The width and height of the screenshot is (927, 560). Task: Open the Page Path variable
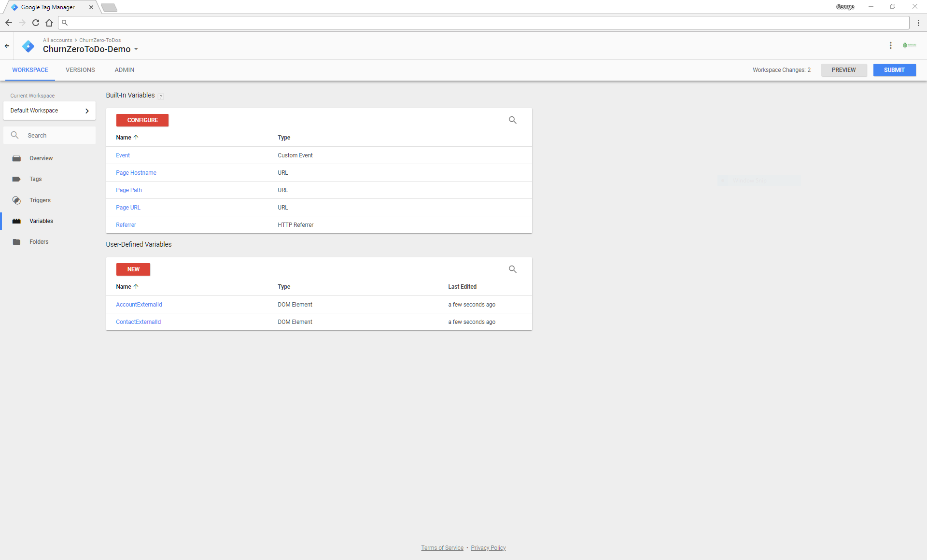pyautogui.click(x=129, y=190)
